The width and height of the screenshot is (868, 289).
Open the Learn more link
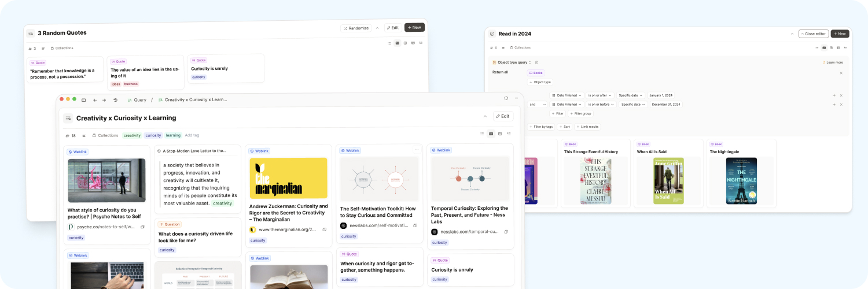point(833,62)
